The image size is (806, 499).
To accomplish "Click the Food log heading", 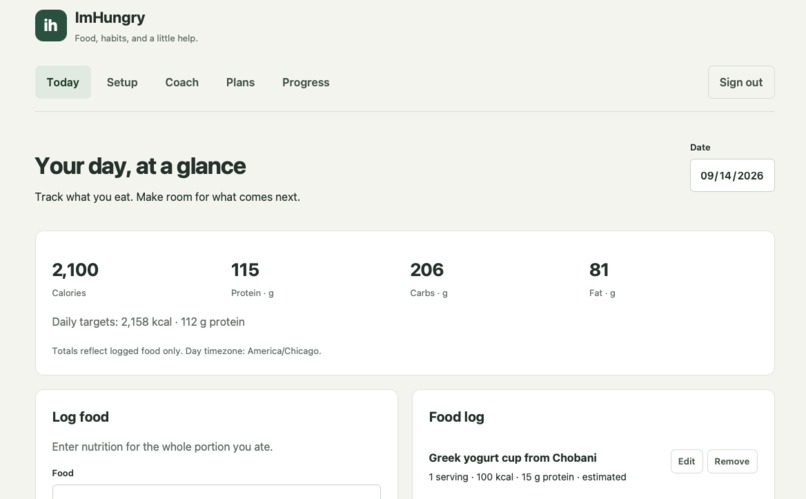I will pos(456,417).
